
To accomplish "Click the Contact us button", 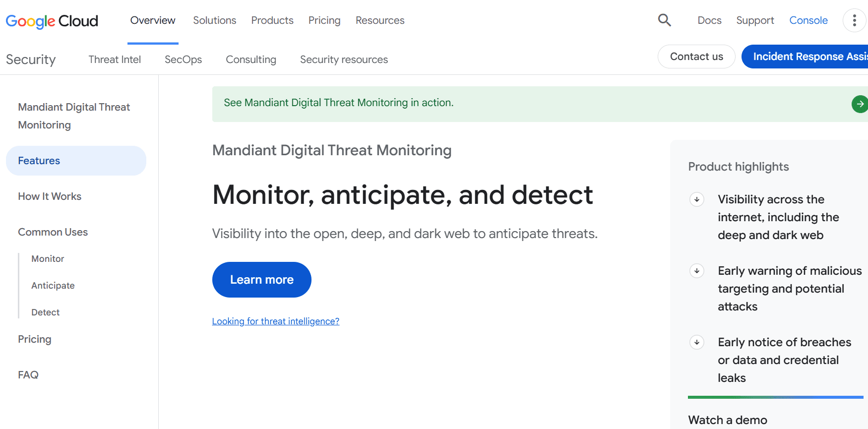I will point(696,57).
